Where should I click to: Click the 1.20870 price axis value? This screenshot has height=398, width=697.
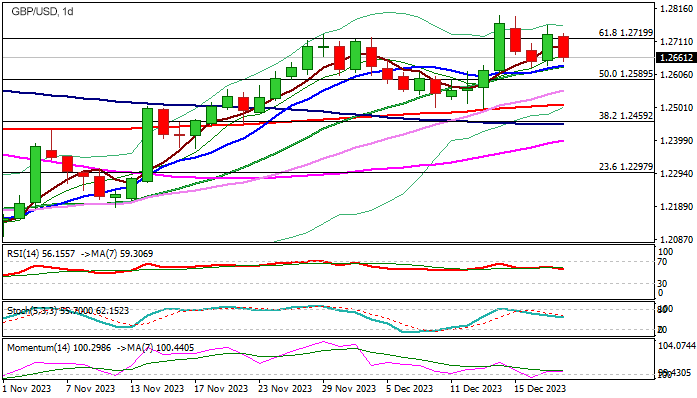(677, 239)
